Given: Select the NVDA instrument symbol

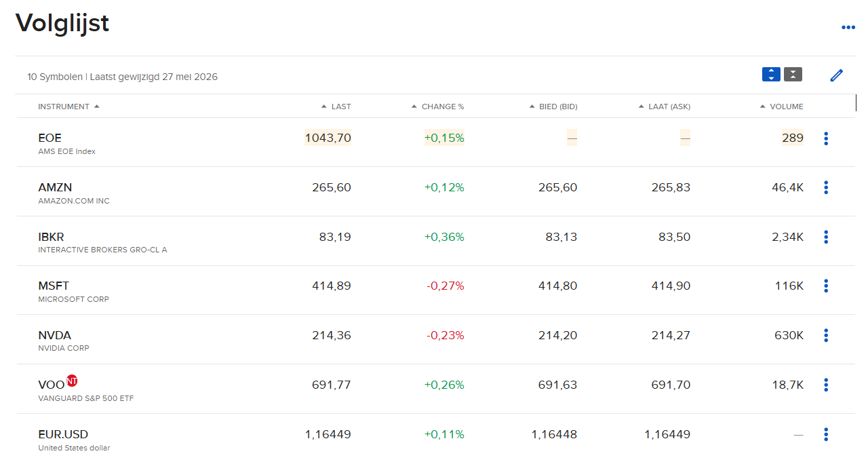Looking at the screenshot, I should point(54,335).
